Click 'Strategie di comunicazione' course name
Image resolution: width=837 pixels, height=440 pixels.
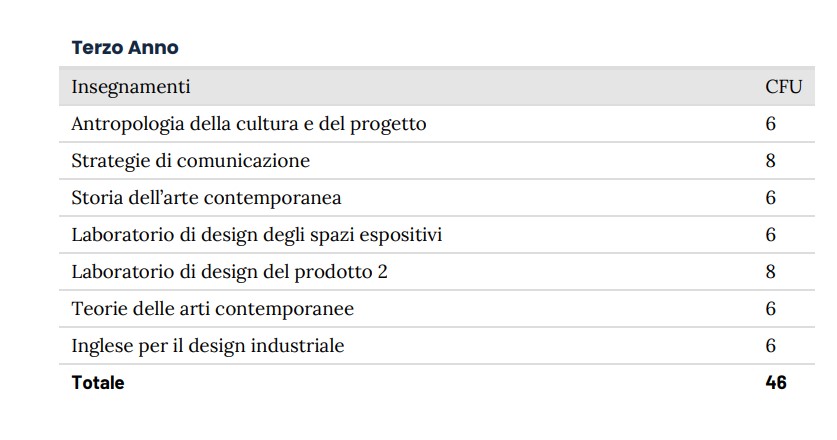pyautogui.click(x=191, y=161)
